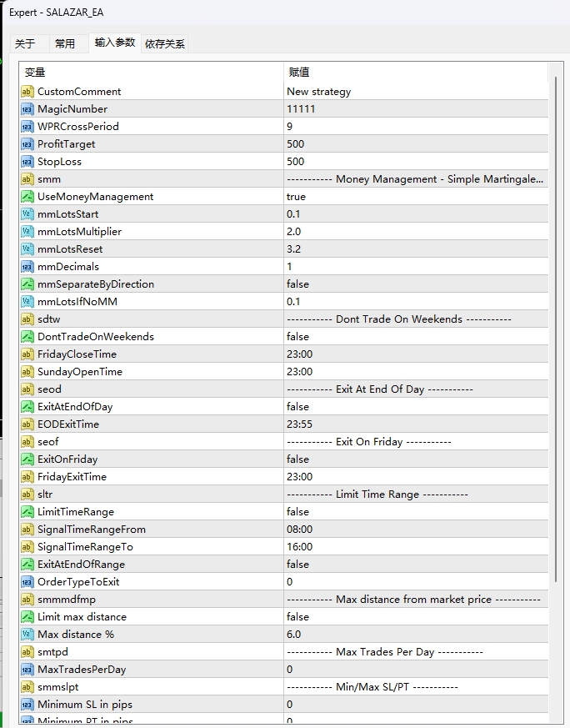Image resolution: width=570 pixels, height=728 pixels.
Task: Open the Limit max distance value dropdown
Action: click(297, 617)
